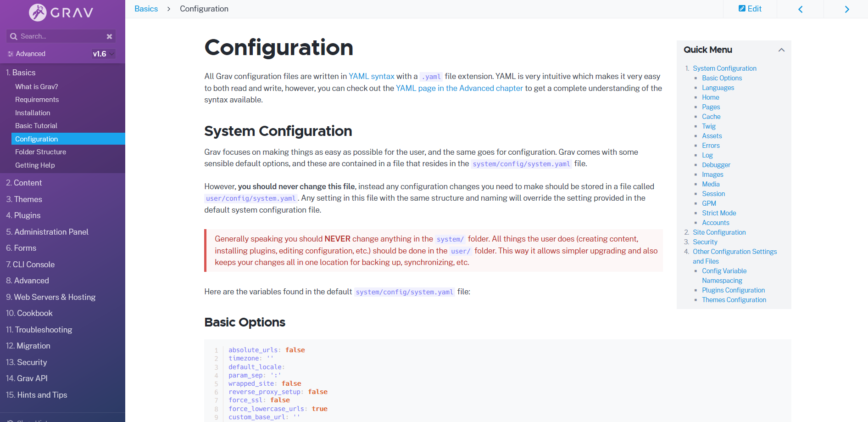
Task: Jump to Plugins Configuration in Quick Menu
Action: click(x=734, y=290)
